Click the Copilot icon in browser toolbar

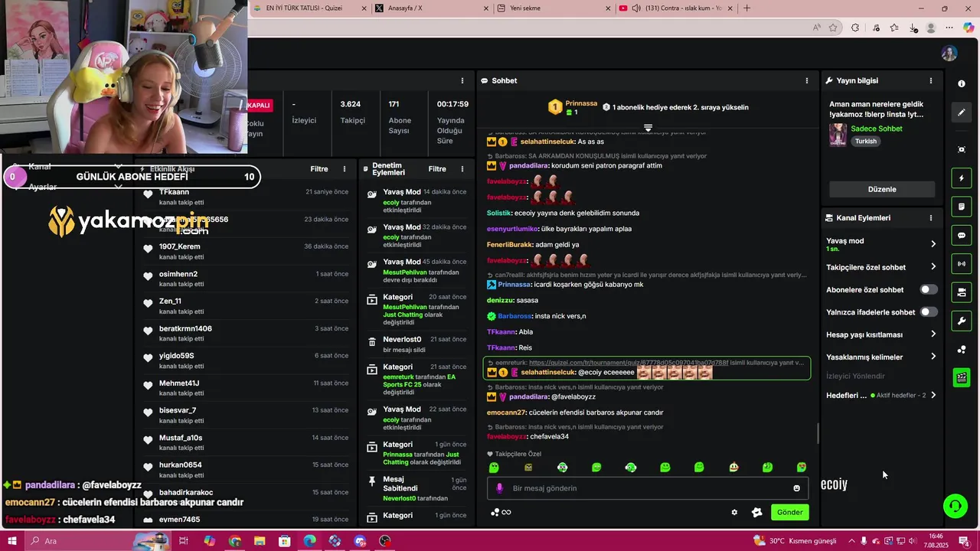tap(968, 28)
